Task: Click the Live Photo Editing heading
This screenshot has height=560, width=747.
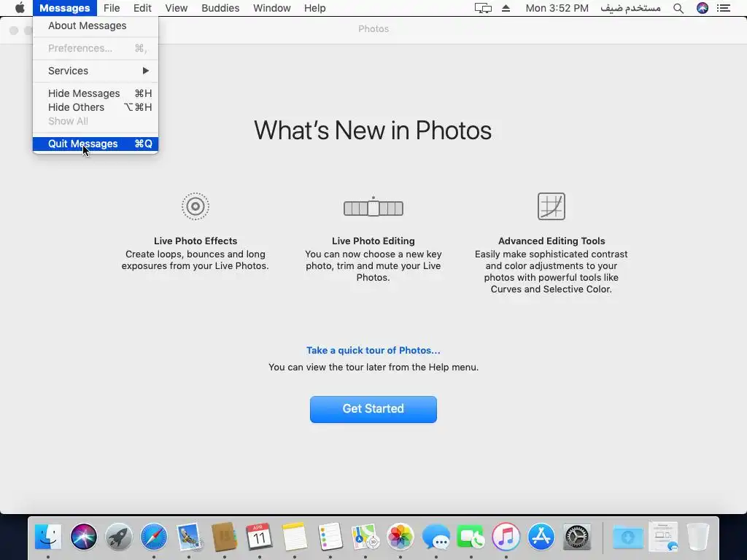Action: [x=373, y=241]
